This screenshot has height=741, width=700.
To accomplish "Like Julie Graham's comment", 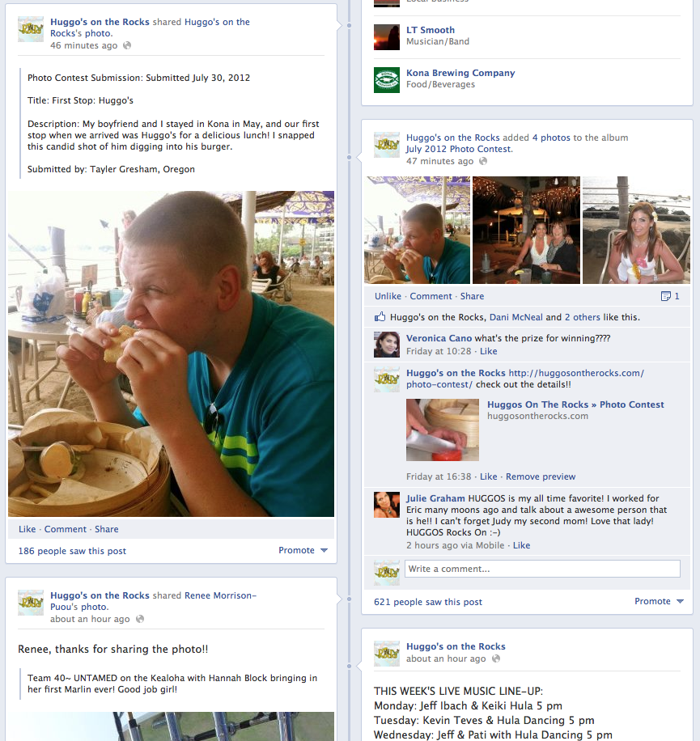I will pyautogui.click(x=521, y=545).
